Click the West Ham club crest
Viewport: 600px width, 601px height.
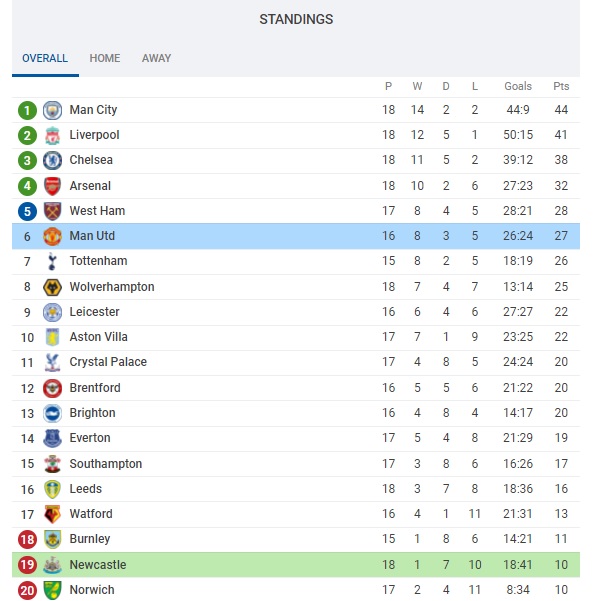(52, 211)
